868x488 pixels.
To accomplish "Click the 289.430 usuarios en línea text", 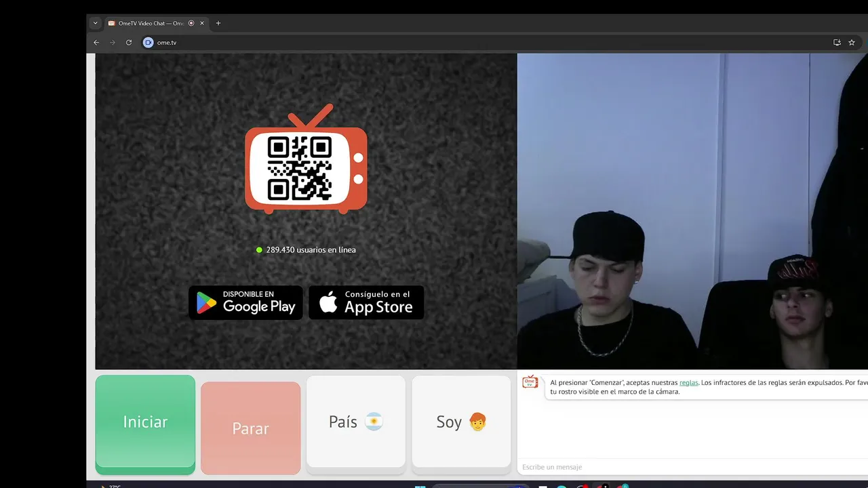I will click(x=311, y=249).
